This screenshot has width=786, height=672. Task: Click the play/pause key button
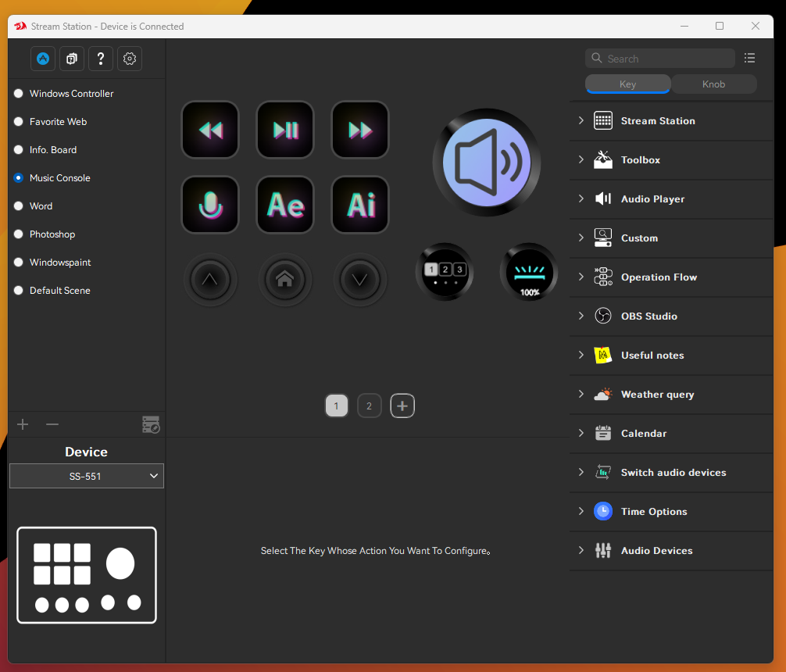coord(285,130)
